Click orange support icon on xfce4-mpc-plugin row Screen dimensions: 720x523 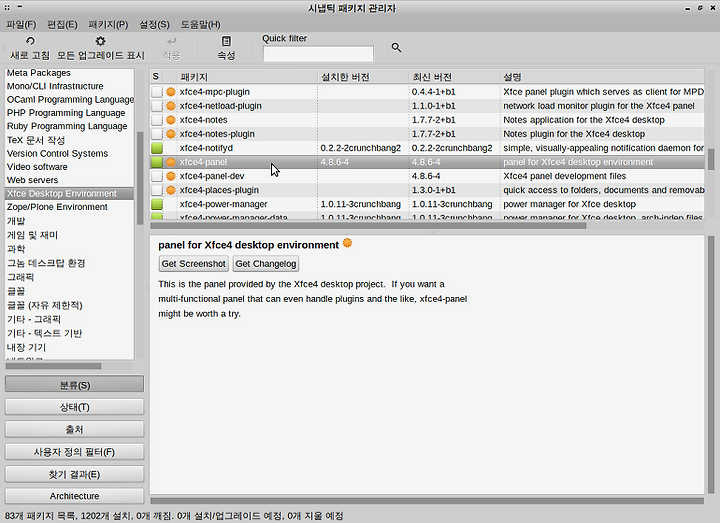(x=171, y=92)
